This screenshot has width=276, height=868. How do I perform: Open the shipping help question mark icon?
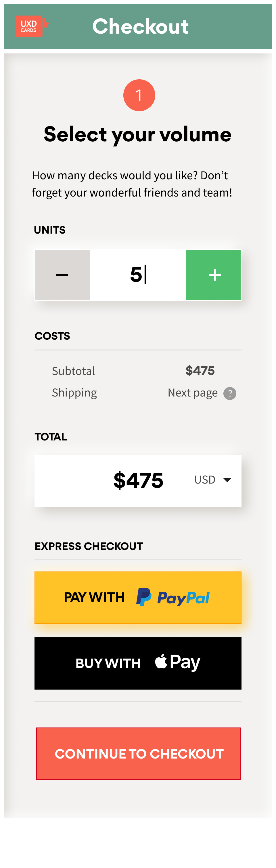tap(230, 393)
